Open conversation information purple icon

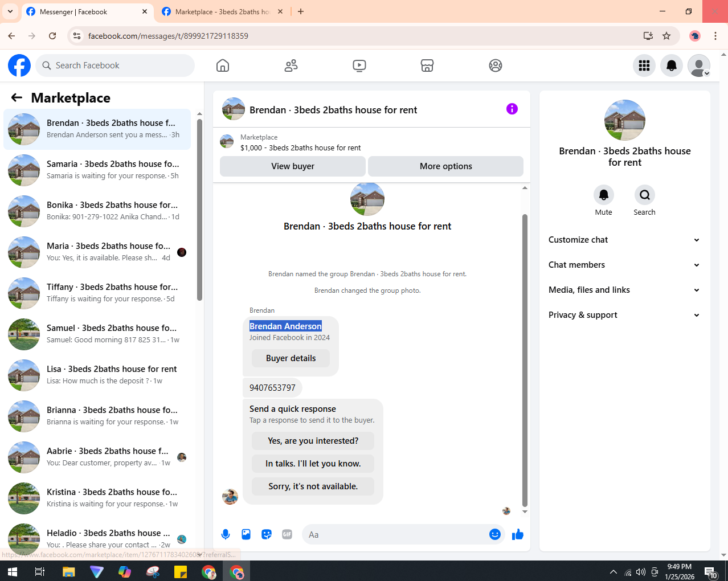[512, 109]
